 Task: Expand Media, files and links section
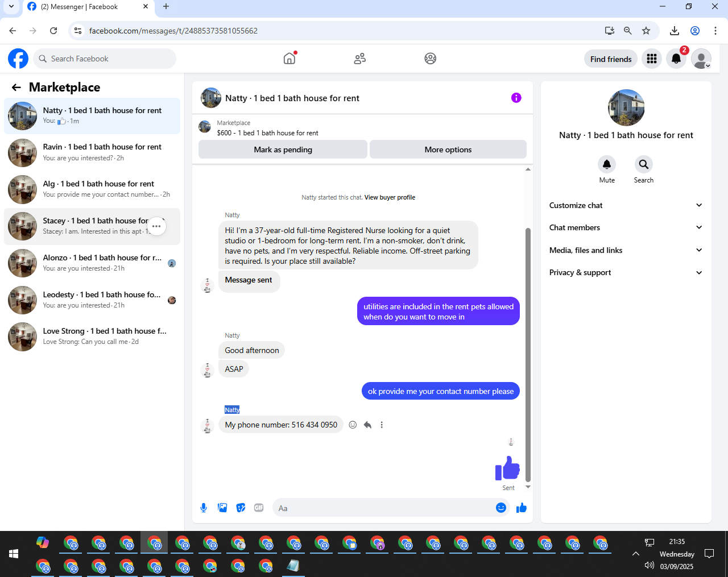[626, 250]
